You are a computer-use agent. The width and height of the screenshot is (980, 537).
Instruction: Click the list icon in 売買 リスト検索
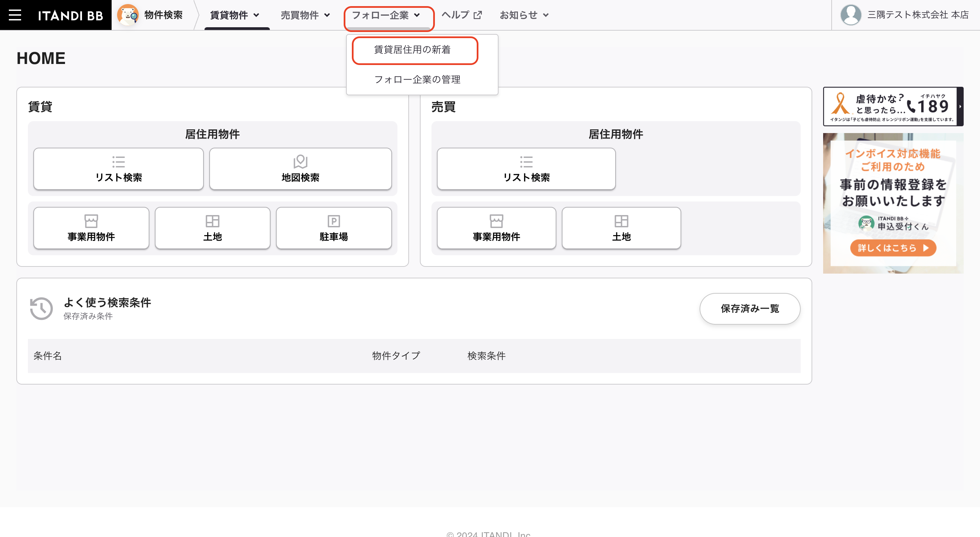tap(526, 162)
